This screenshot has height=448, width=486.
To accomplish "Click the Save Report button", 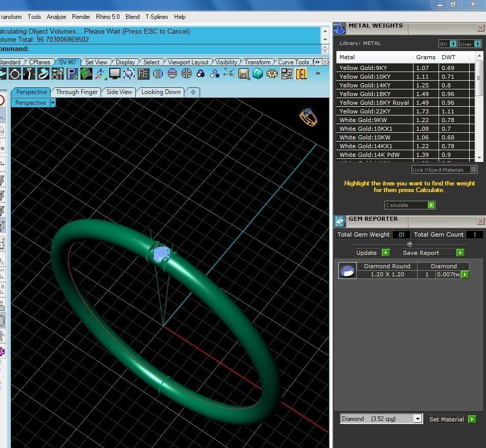I will pos(433,252).
